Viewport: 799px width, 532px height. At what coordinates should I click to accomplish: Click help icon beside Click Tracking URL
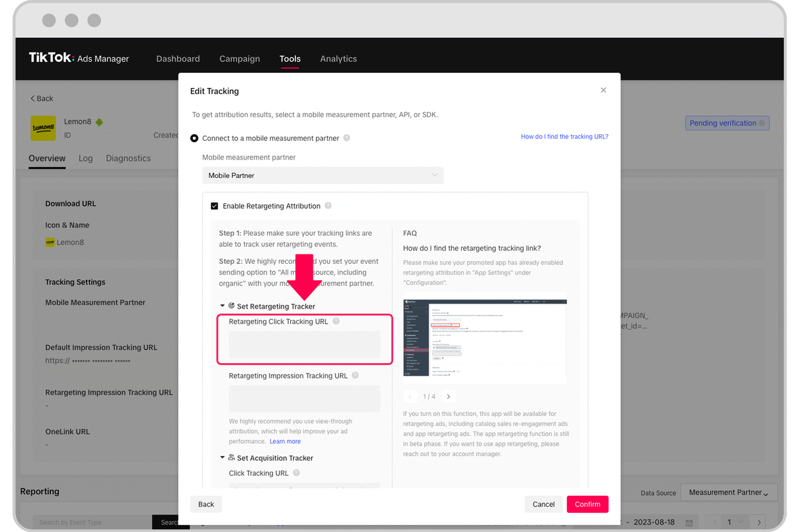[x=297, y=473]
